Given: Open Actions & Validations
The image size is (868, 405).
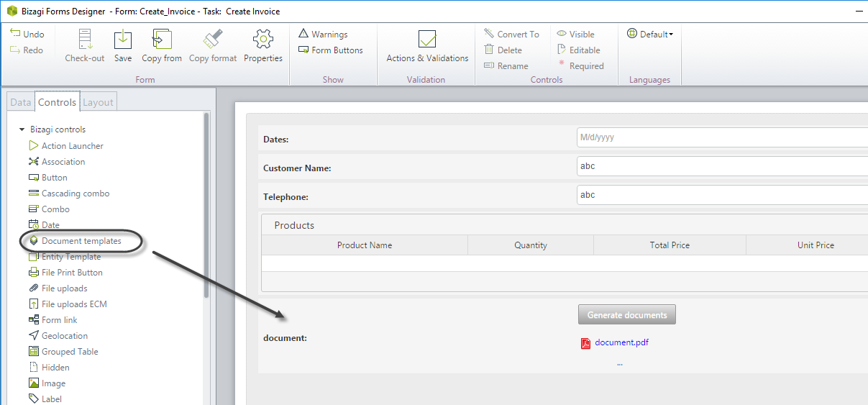Looking at the screenshot, I should click(x=427, y=47).
